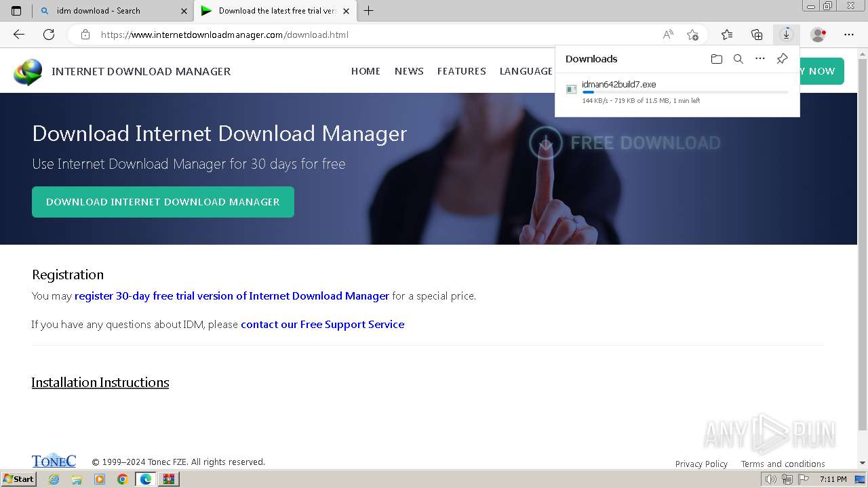Open the LANGUAGE navigation item
The height and width of the screenshot is (488, 868).
pyautogui.click(x=526, y=71)
